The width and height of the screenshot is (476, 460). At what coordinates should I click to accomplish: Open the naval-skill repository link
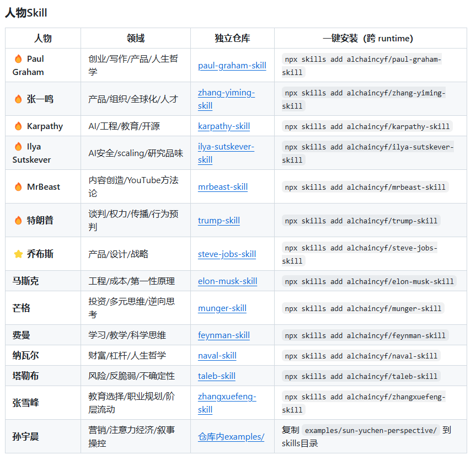click(217, 356)
